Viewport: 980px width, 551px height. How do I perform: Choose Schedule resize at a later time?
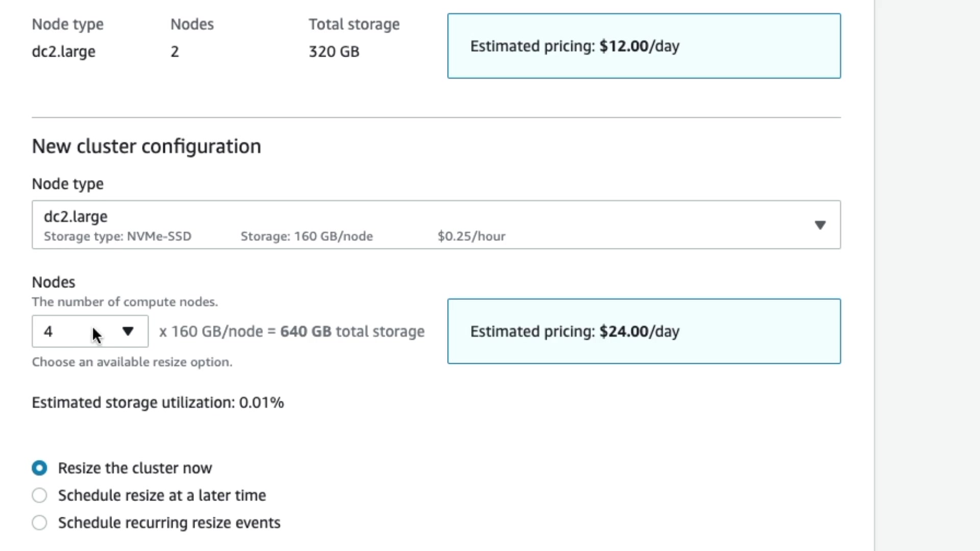(39, 495)
